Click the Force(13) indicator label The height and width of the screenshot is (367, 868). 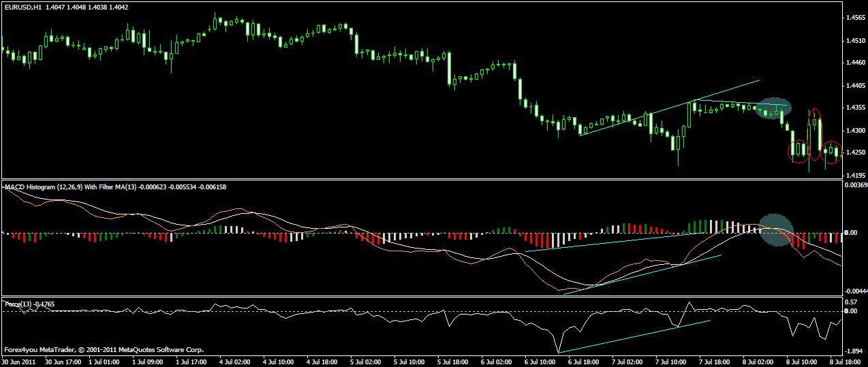(x=16, y=303)
